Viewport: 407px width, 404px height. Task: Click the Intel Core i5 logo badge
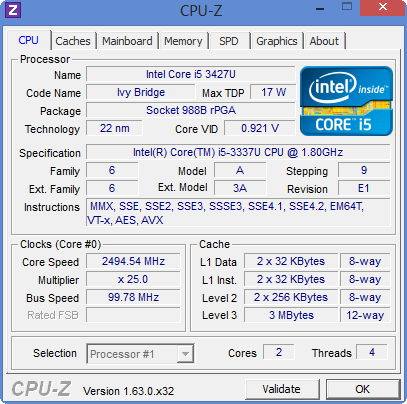[346, 101]
